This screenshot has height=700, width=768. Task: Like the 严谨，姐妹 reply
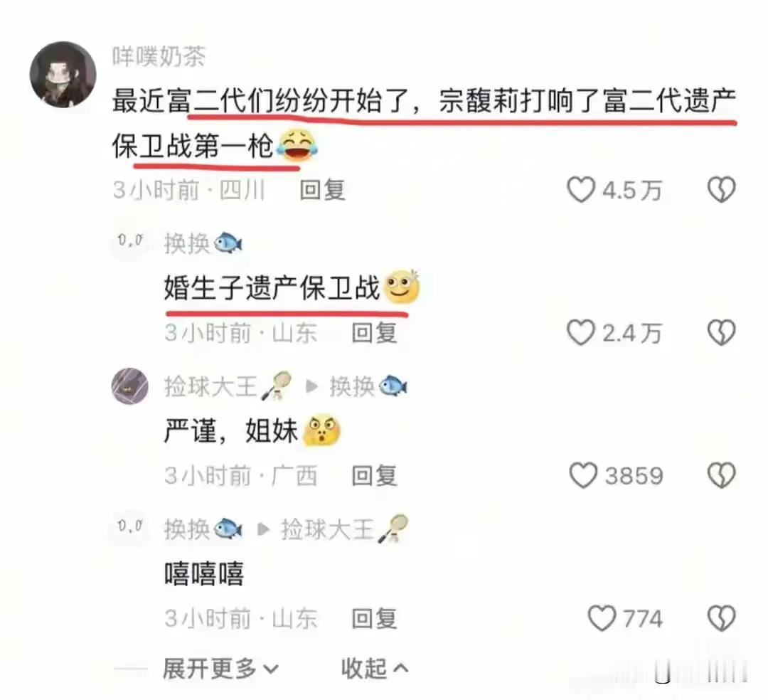pos(583,475)
